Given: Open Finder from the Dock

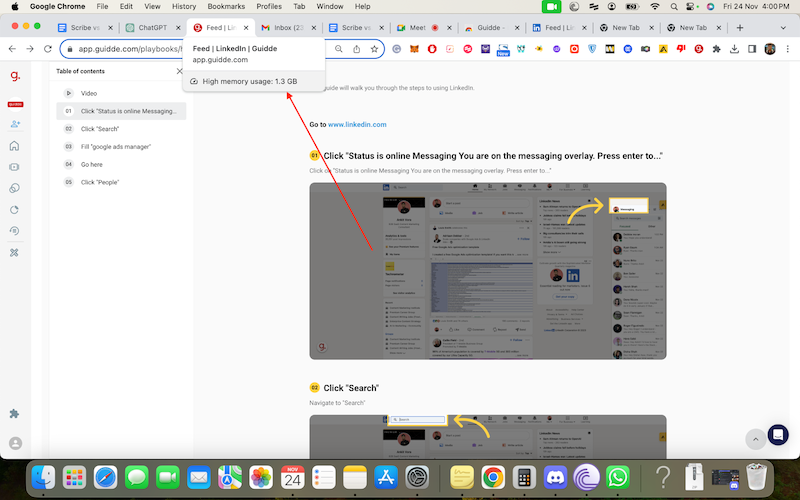Looking at the screenshot, I should [x=43, y=478].
